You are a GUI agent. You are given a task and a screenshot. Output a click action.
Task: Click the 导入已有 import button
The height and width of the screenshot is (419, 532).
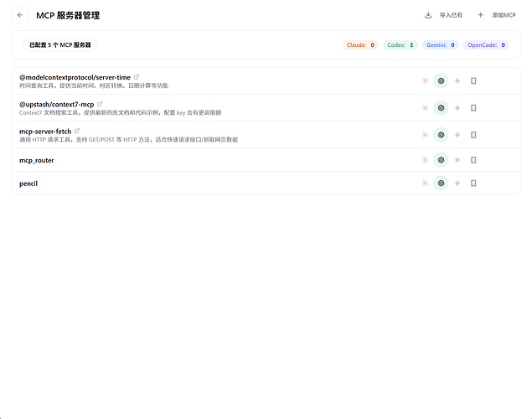click(443, 15)
